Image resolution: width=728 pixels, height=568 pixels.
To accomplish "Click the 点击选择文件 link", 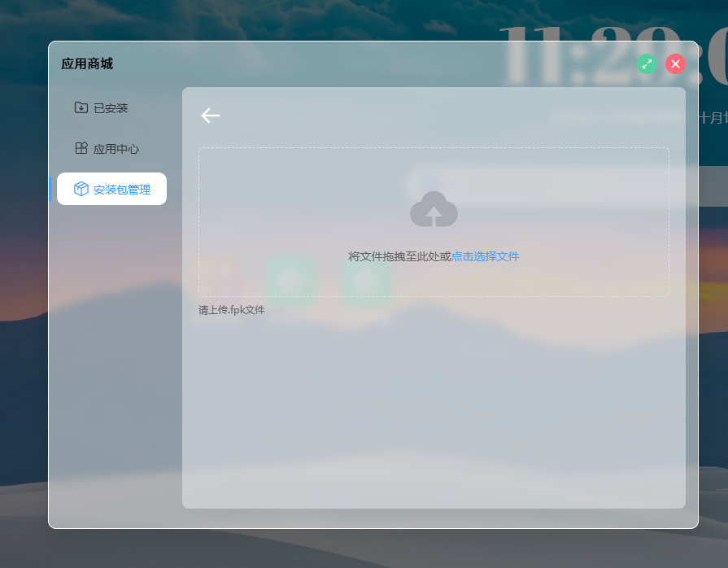I will [487, 256].
